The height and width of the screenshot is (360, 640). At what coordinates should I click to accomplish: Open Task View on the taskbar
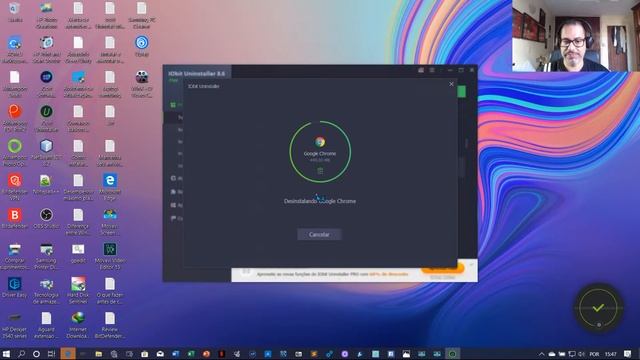pos(51,354)
